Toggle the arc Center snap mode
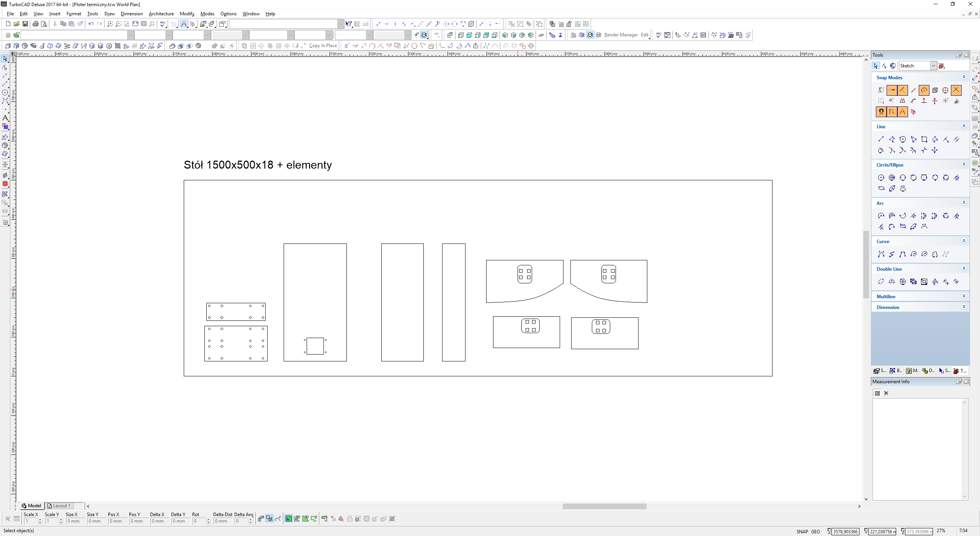The height and width of the screenshot is (536, 980). (x=924, y=90)
